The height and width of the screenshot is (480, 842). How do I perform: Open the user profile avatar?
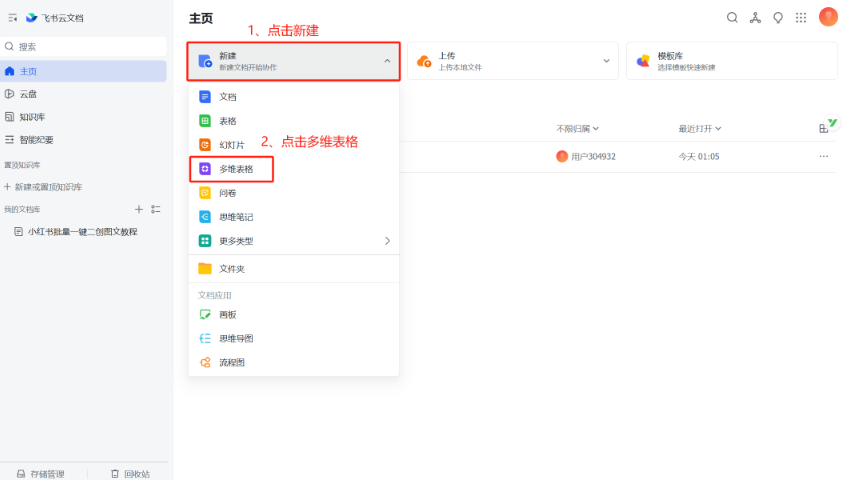[828, 17]
